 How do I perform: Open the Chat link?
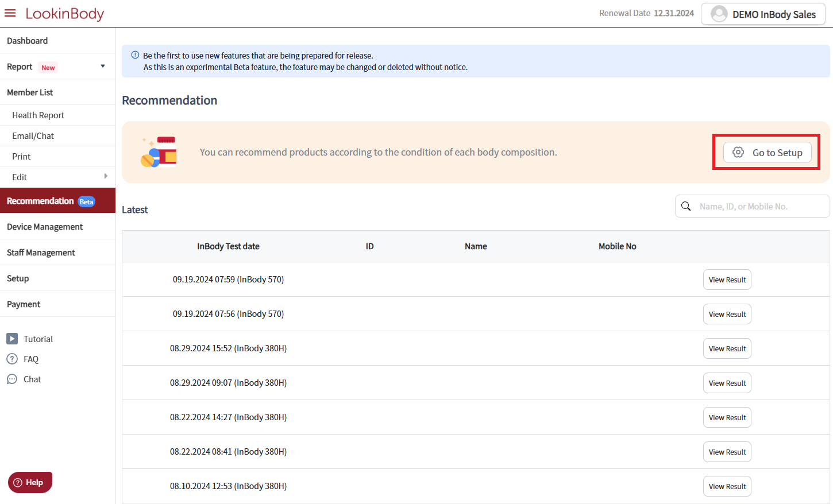coord(32,379)
